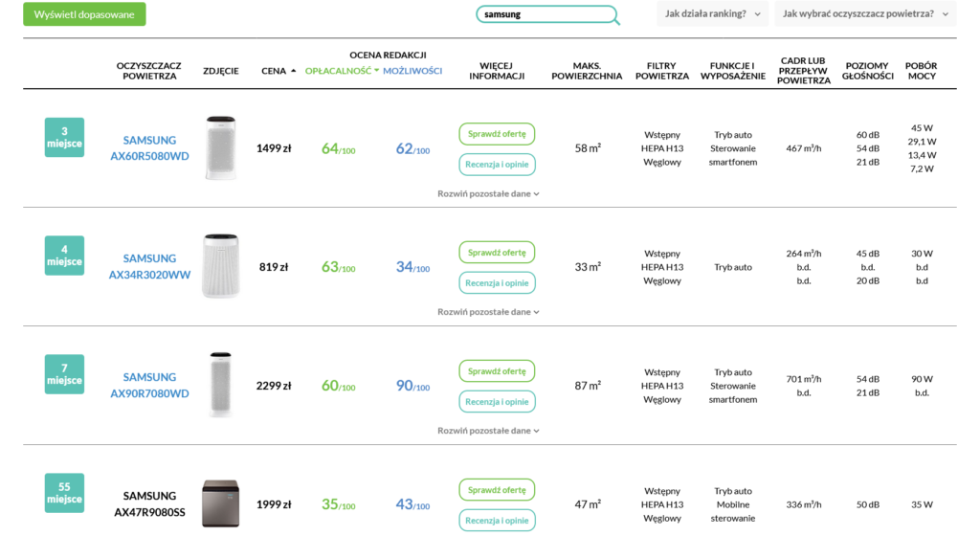980x536 pixels.
Task: Expand 'Jak działa ranking?' dropdown
Action: tap(712, 14)
